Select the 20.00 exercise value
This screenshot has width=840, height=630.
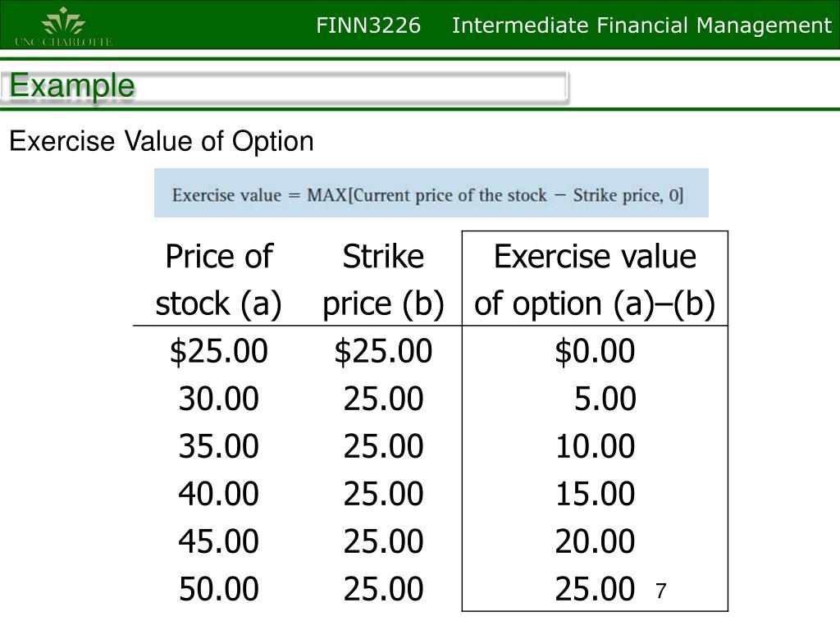point(596,541)
